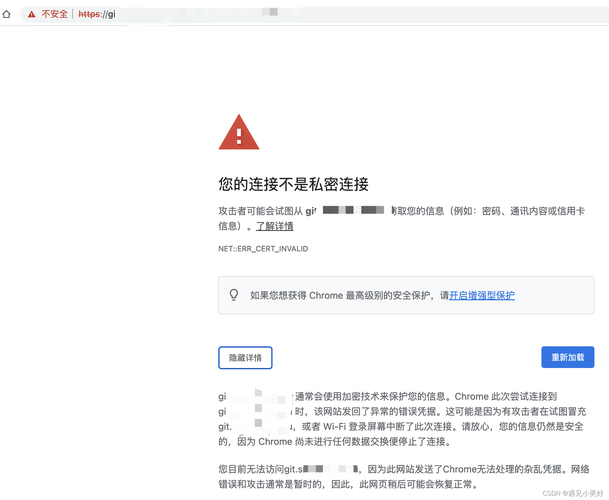Open the 了解详情 link
609x500 pixels.
pos(275,226)
